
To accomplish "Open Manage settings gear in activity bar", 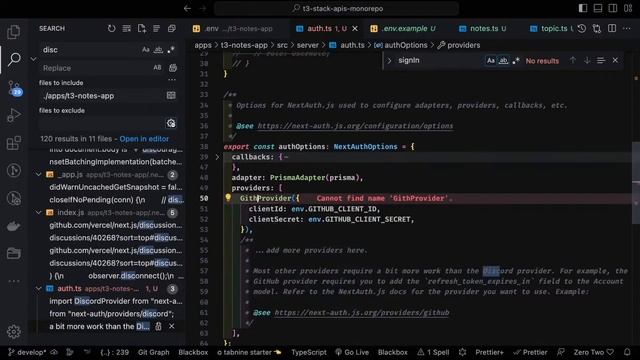I will [14, 332].
